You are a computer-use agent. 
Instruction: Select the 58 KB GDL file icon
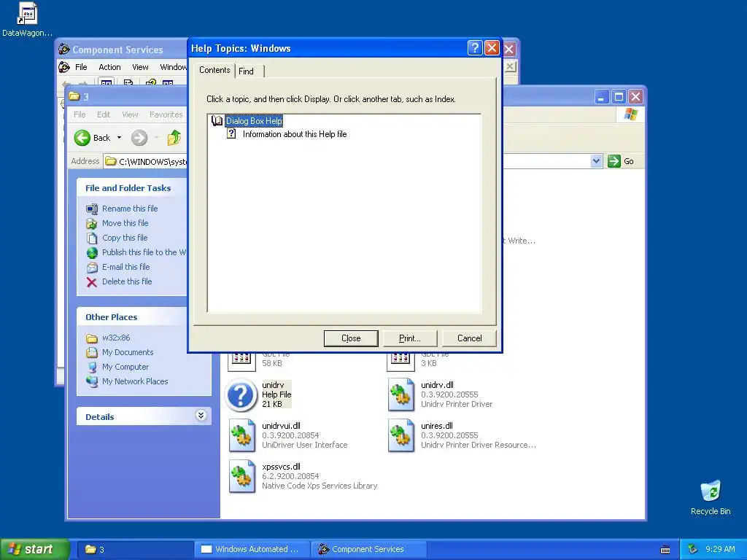click(241, 362)
